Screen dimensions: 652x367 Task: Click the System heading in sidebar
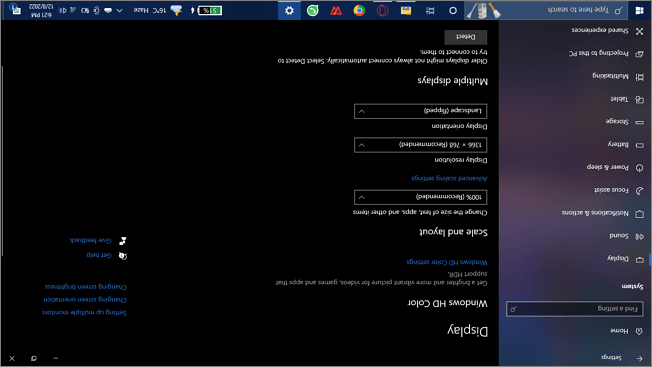tap(632, 286)
